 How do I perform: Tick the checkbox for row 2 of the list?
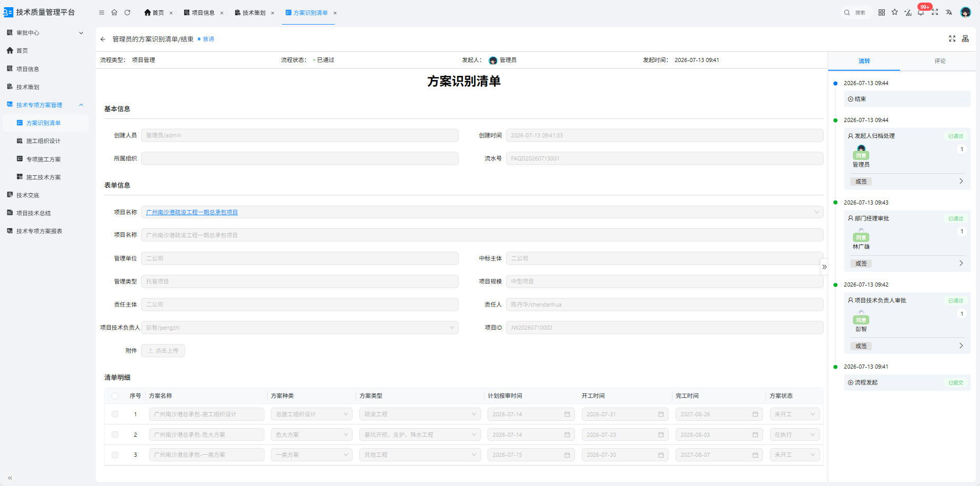click(x=115, y=435)
